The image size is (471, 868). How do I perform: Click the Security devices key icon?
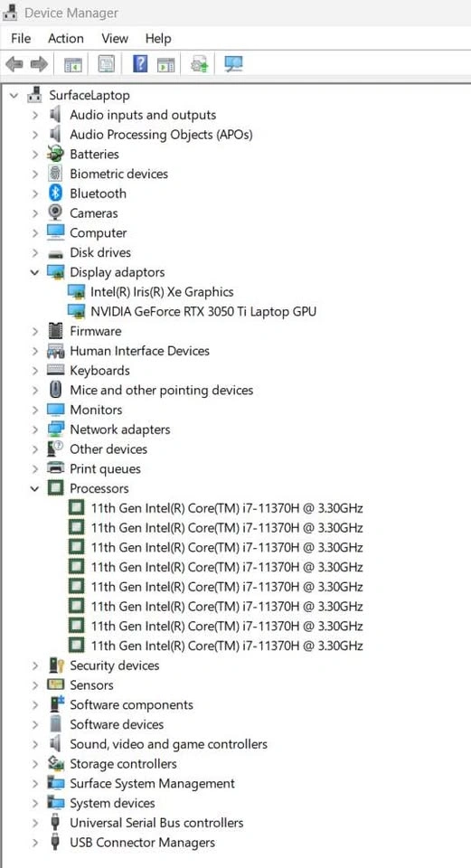(56, 665)
